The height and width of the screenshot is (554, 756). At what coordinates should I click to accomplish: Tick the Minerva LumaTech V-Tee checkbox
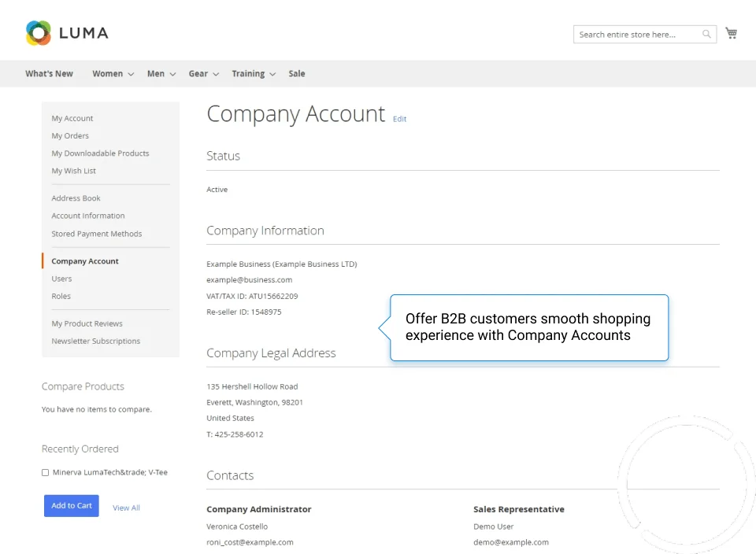coord(46,473)
